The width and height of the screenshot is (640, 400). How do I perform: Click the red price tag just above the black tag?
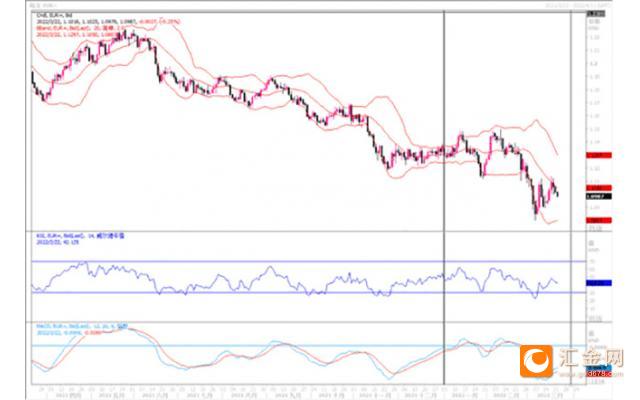click(599, 188)
